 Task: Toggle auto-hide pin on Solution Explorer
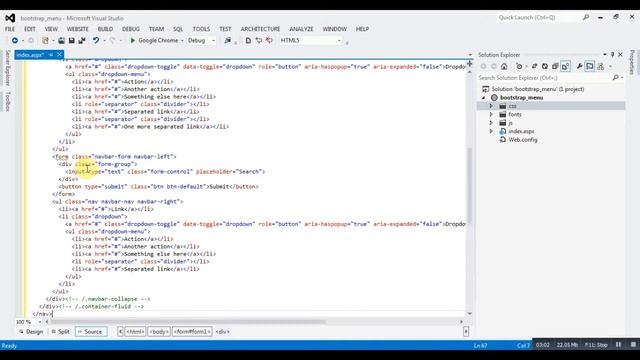(x=612, y=54)
